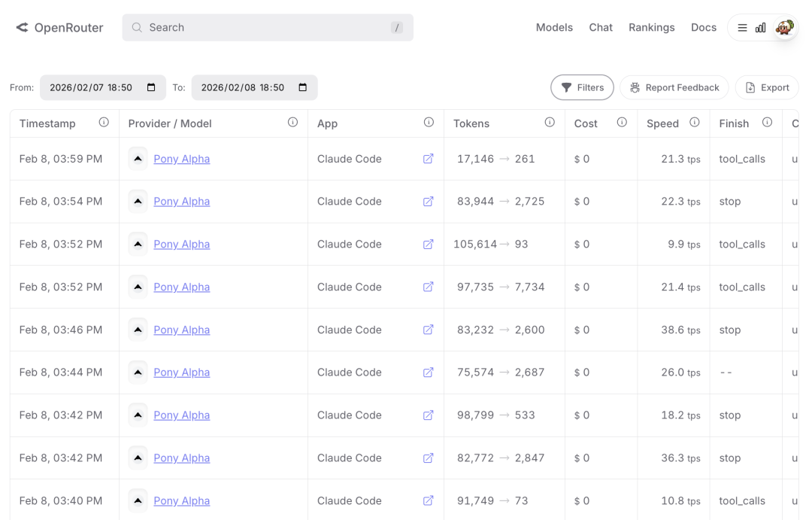Open the Claude Code external link at 03:46 PM
This screenshot has width=812, height=520.
click(x=429, y=330)
